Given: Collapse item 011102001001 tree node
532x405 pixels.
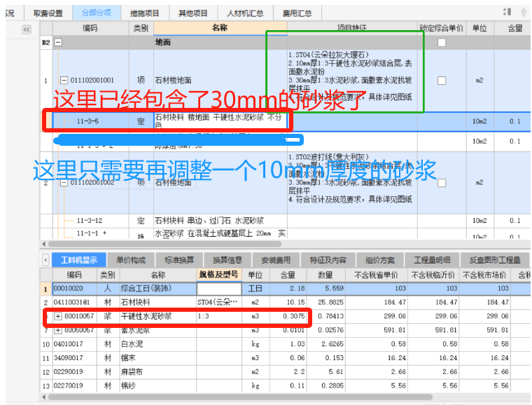Looking at the screenshot, I should [64, 81].
